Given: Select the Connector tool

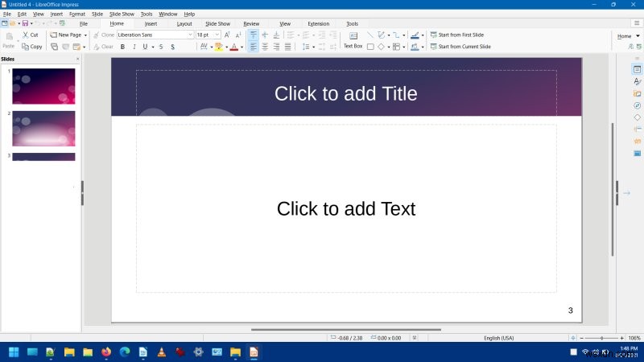Looking at the screenshot, I should [396, 35].
